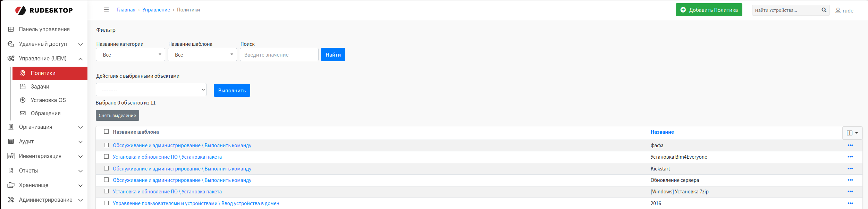The height and width of the screenshot is (209, 868).
Task: Click the Управление breadcrumb link
Action: pyautogui.click(x=156, y=10)
